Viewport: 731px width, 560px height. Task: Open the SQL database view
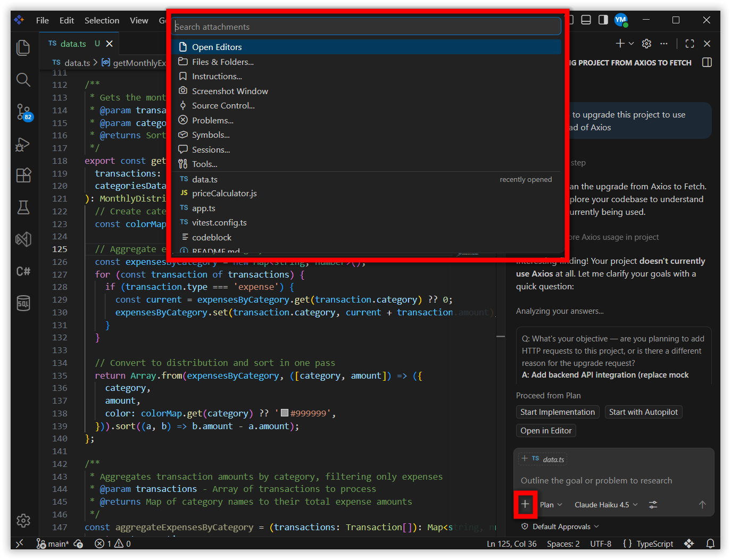pos(23,303)
